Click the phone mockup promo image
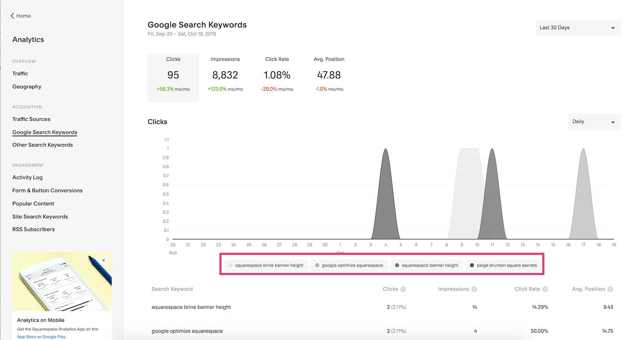This screenshot has width=644, height=340. click(62, 282)
